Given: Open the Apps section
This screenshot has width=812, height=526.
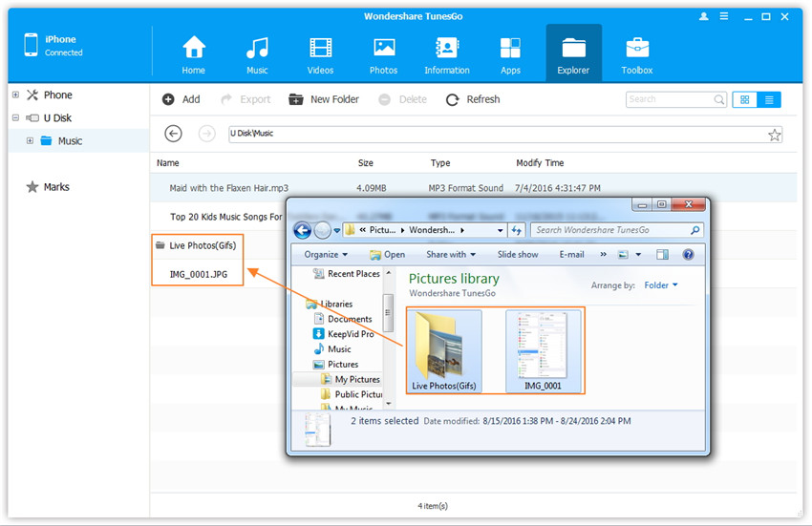Looking at the screenshot, I should click(510, 55).
